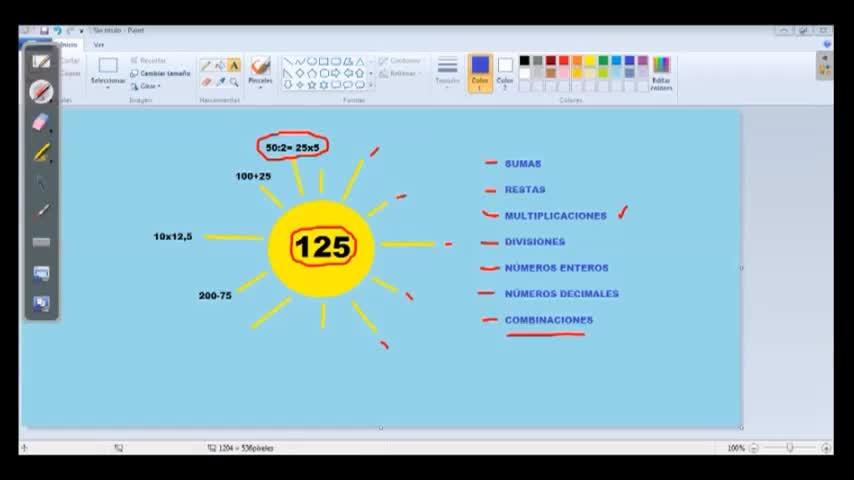Switch to the Ver tab

[99, 45]
